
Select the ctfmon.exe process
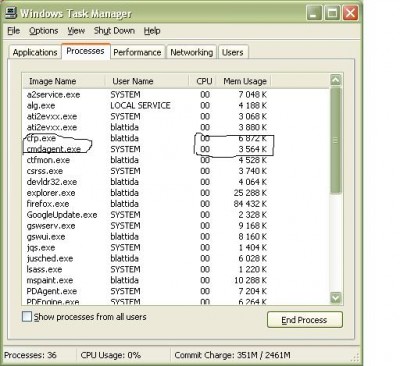[48, 160]
